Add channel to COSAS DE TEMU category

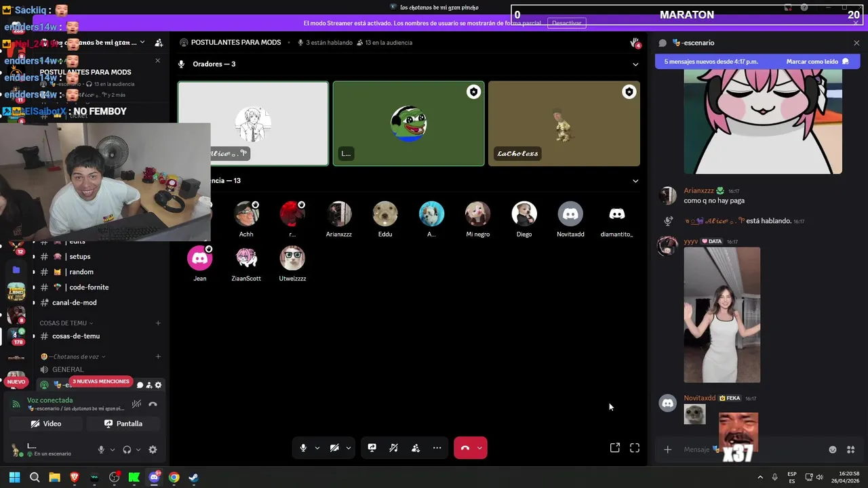[x=158, y=323]
